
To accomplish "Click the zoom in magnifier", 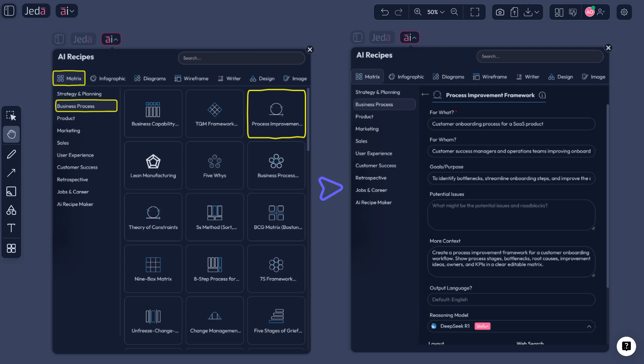I will pyautogui.click(x=417, y=12).
